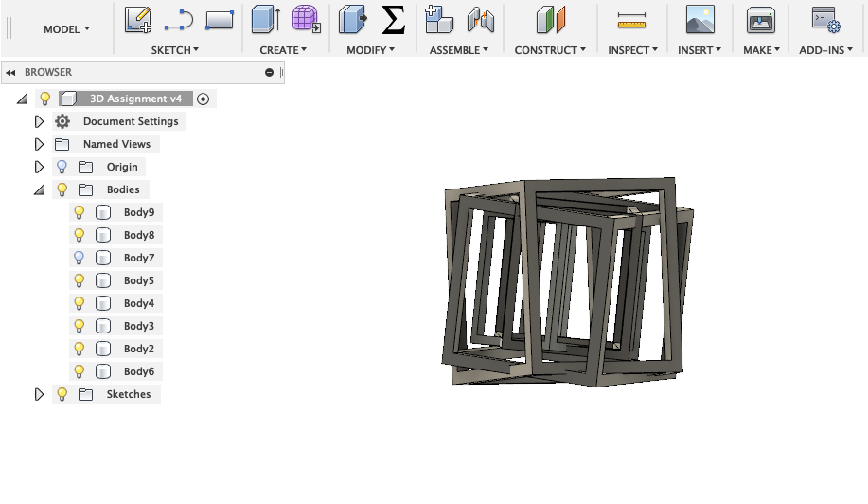Click the Document Settings gear icon
This screenshot has width=868, height=504.
[x=62, y=121]
